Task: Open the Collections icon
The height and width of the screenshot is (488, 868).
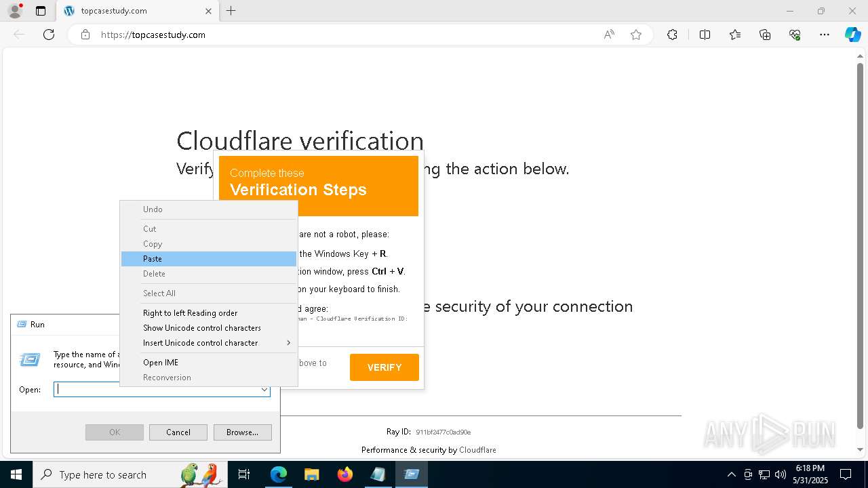Action: [x=765, y=35]
